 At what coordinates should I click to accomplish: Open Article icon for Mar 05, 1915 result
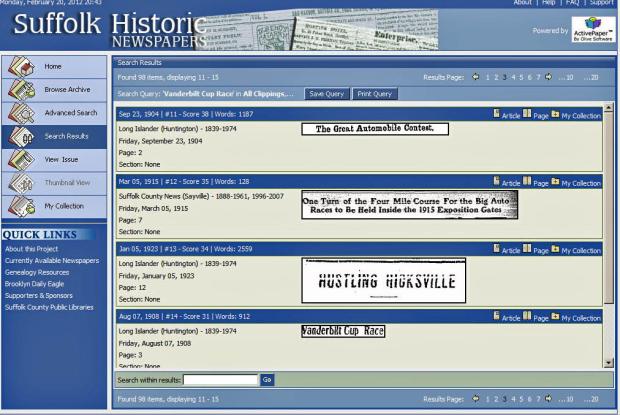click(496, 181)
